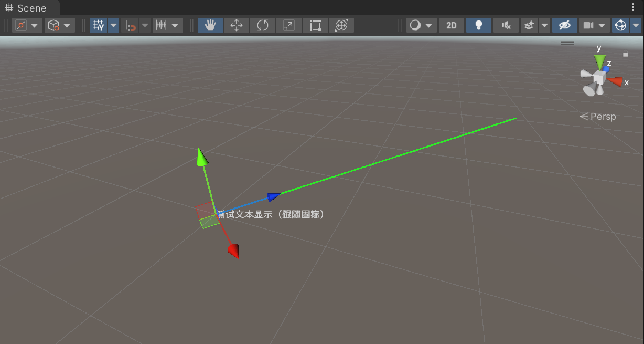Open the scene camera settings

[595, 25]
